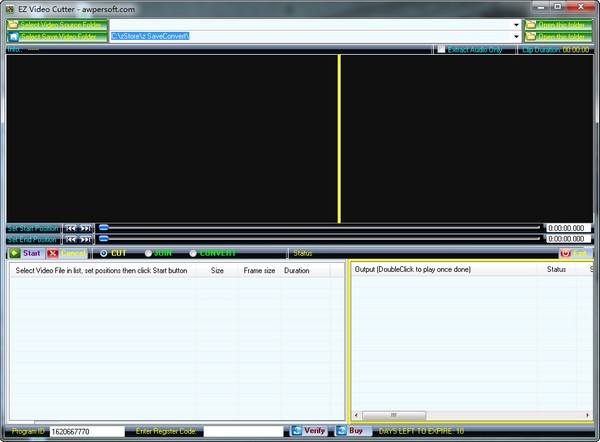Click the Size column header
The height and width of the screenshot is (442, 600).
click(217, 271)
